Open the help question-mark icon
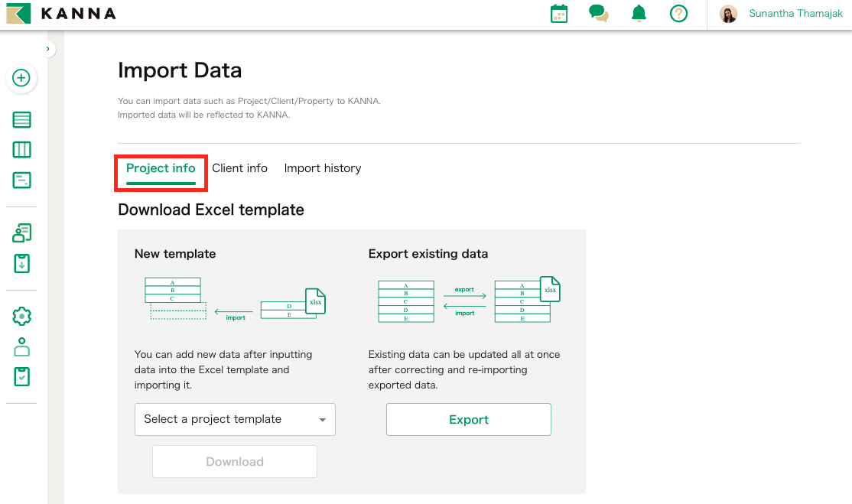Screen dimensions: 852x504 coord(678,14)
